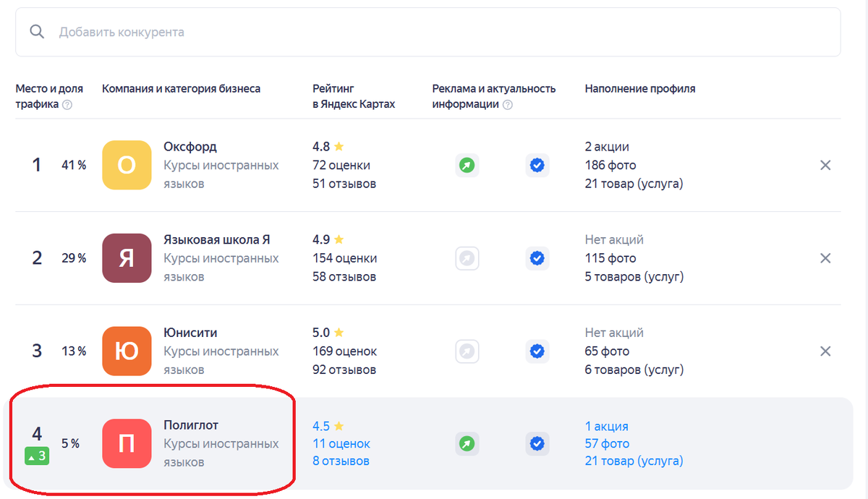Click '65 фото' text
Screen dimensions: 868x499
pos(607,351)
